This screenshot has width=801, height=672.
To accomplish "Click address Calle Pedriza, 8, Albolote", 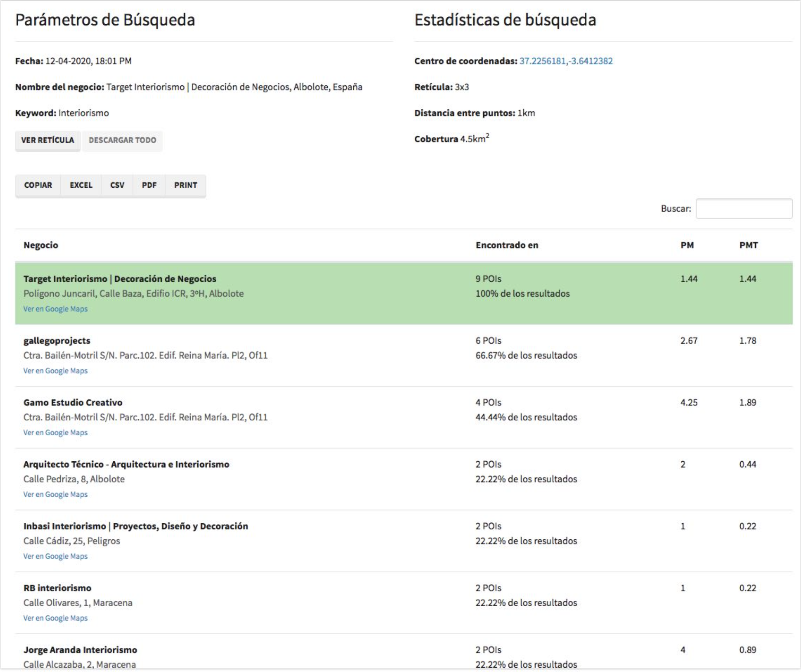I will (x=74, y=480).
